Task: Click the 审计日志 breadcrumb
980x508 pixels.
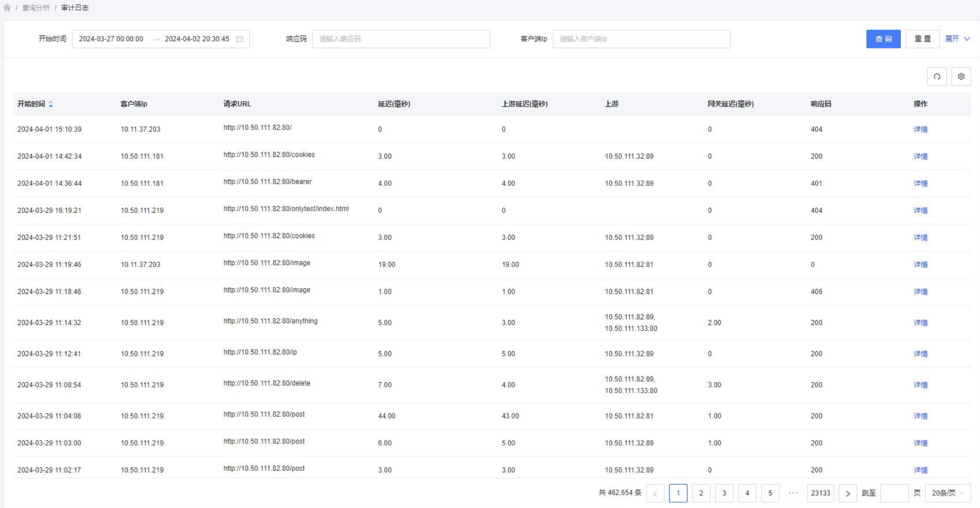Action: tap(75, 8)
